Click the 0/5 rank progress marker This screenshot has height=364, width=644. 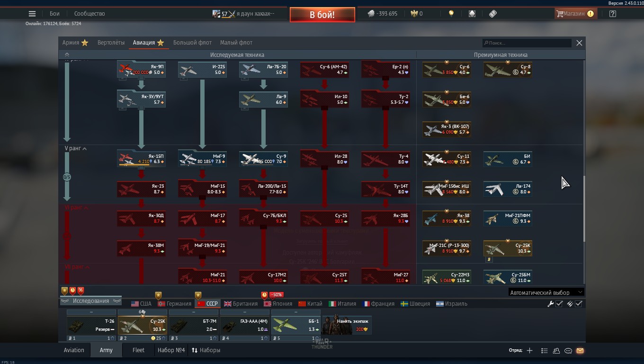click(x=67, y=177)
